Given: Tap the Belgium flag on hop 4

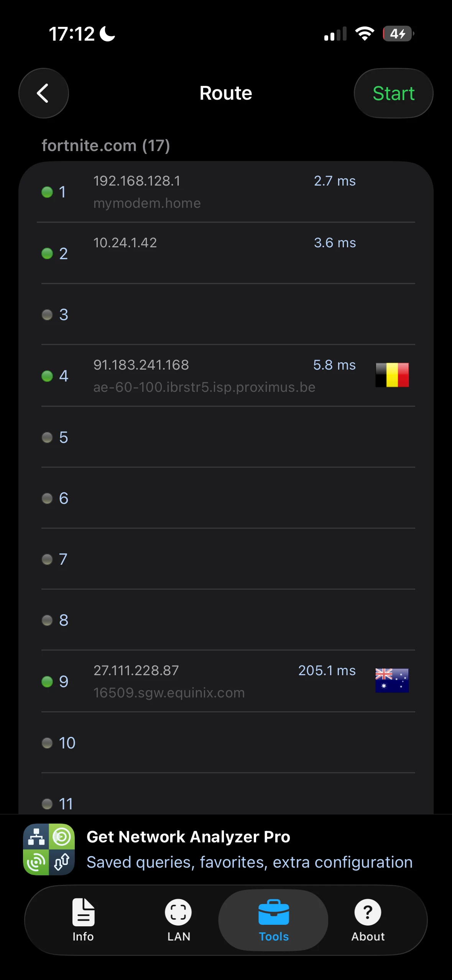Looking at the screenshot, I should pyautogui.click(x=392, y=375).
